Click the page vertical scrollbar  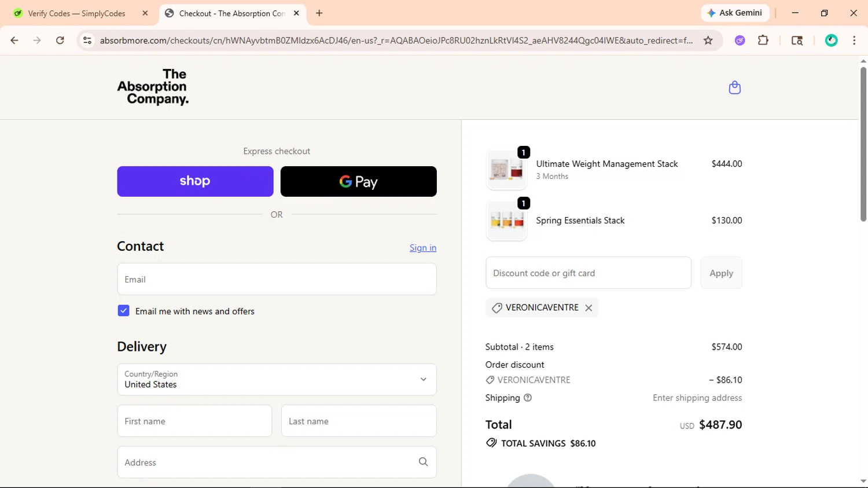[x=863, y=145]
